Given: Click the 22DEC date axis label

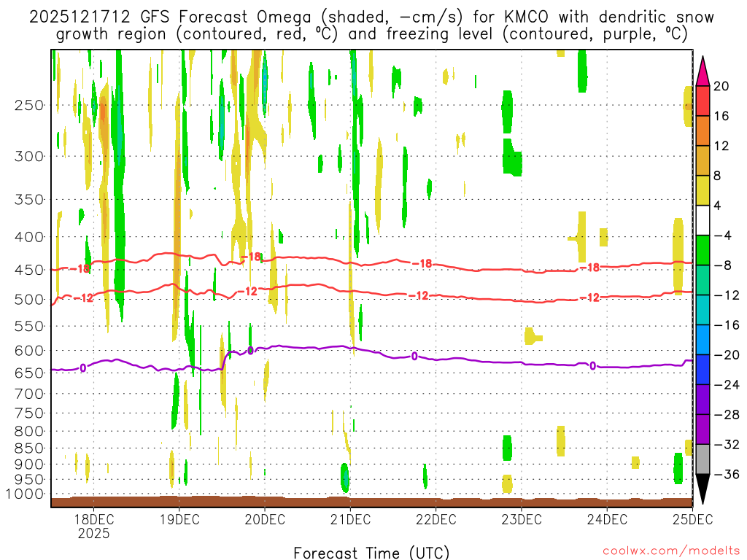Looking at the screenshot, I should pos(436,519).
